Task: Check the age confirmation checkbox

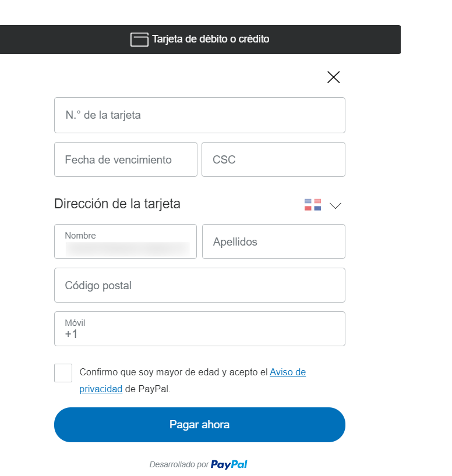Action: point(63,373)
